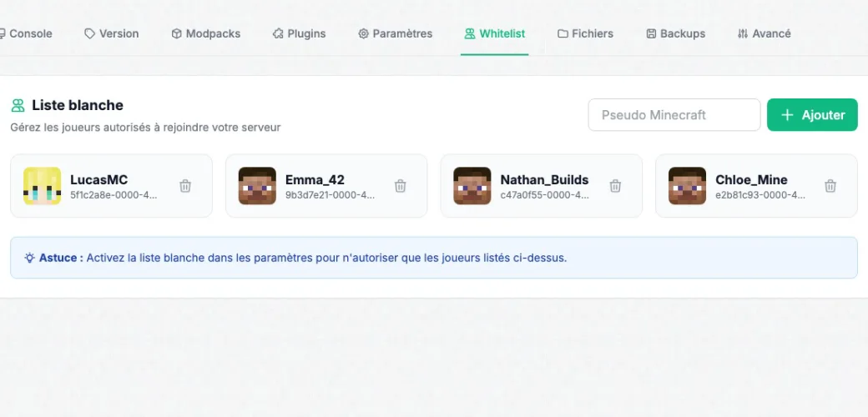Click the Chloe_Mine player name
This screenshot has height=417, width=868.
pyautogui.click(x=752, y=180)
